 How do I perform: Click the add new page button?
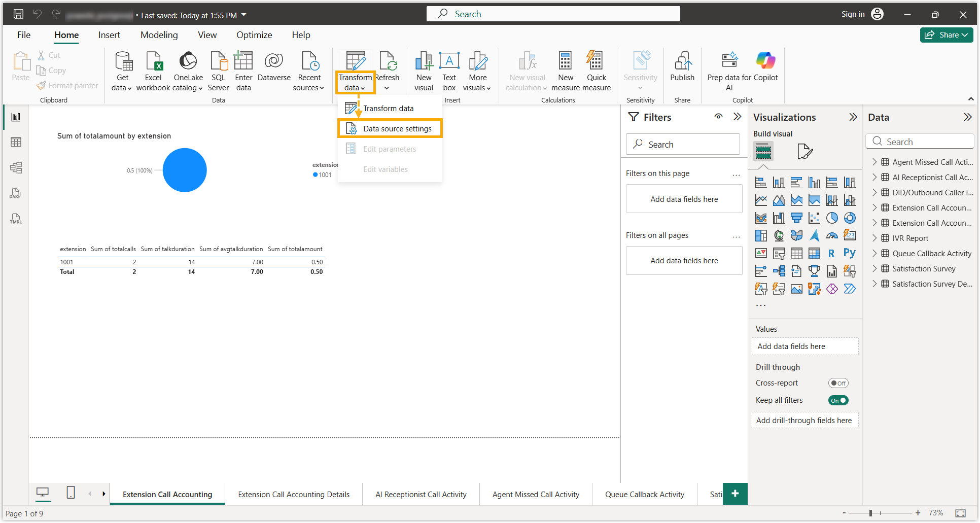point(735,494)
